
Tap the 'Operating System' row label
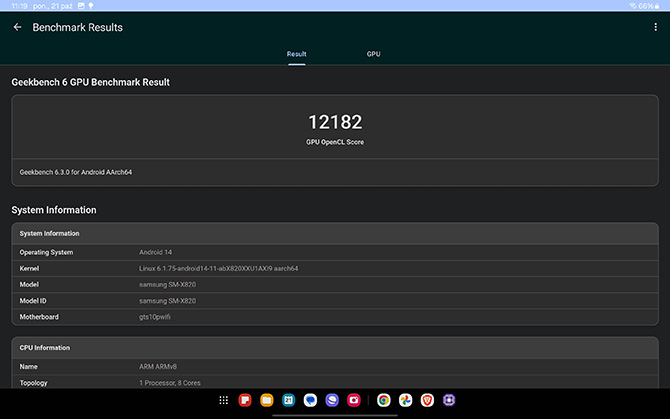pyautogui.click(x=46, y=252)
